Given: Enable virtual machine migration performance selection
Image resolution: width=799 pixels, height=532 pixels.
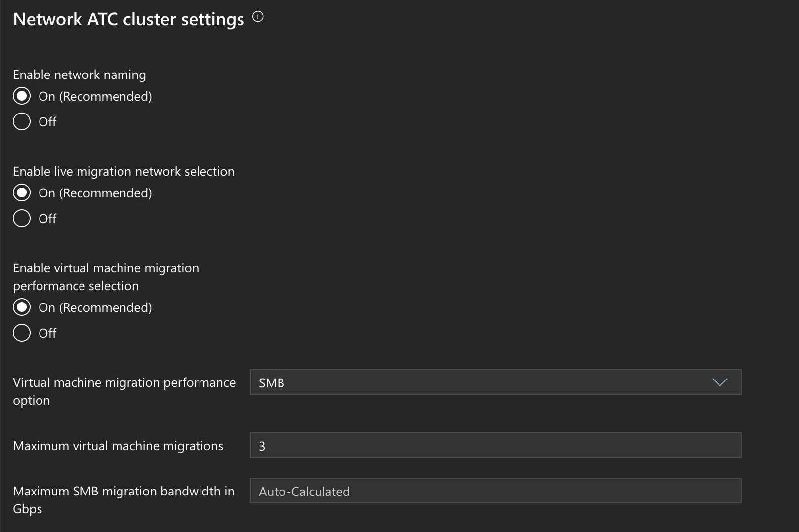Looking at the screenshot, I should click(22, 307).
